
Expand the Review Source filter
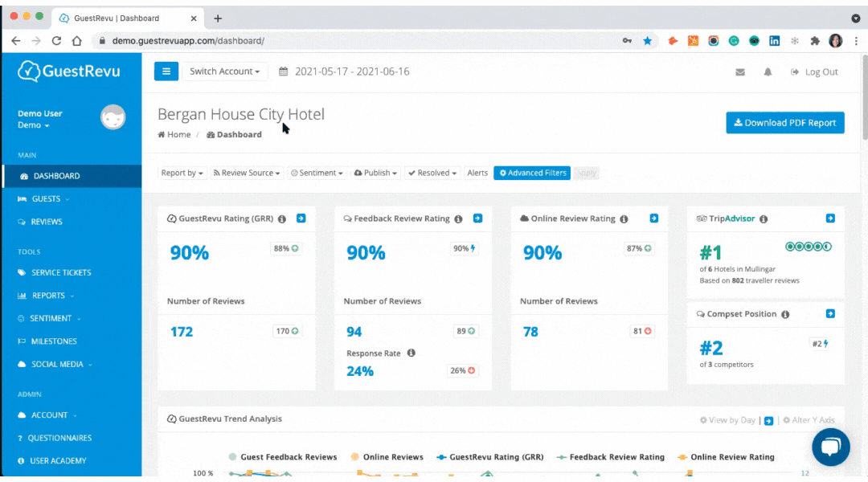tap(247, 172)
